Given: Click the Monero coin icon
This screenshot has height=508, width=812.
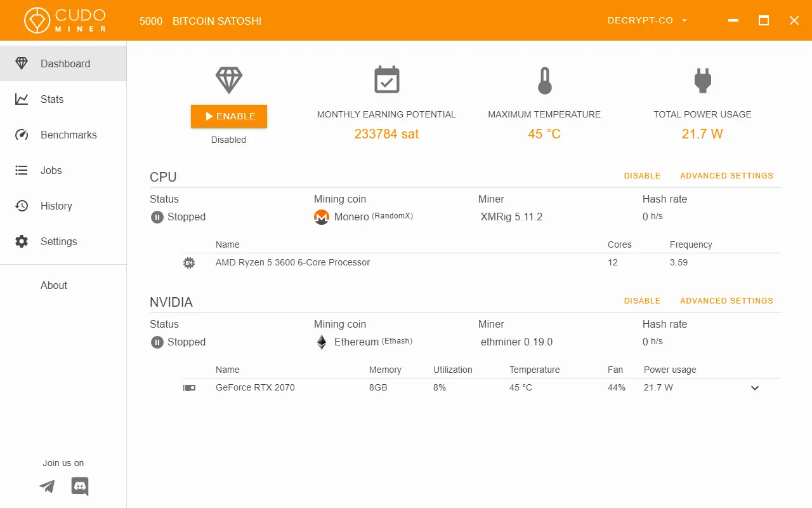Looking at the screenshot, I should 322,217.
